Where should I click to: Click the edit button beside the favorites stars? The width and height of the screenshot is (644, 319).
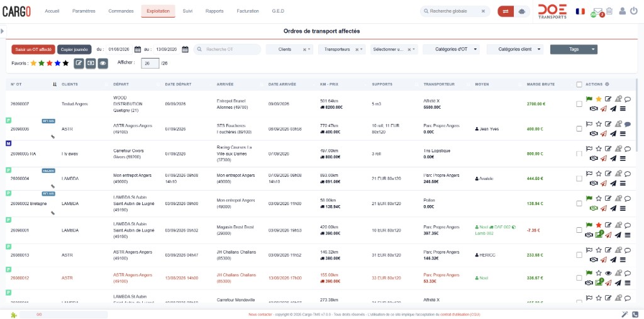pos(79,64)
